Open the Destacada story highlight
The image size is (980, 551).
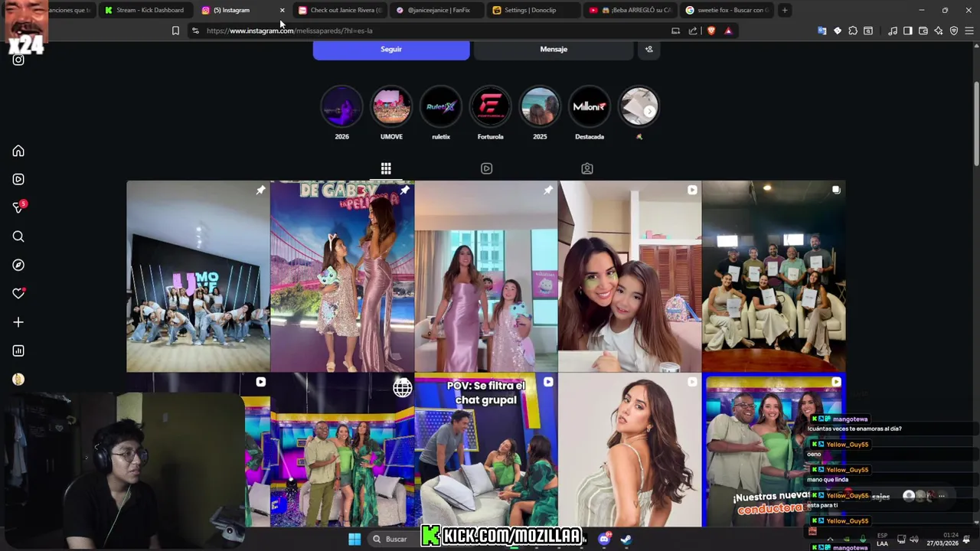coord(590,107)
